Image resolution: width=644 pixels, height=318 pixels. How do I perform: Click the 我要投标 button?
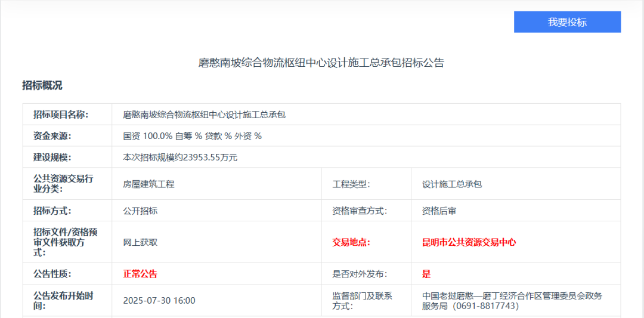click(567, 22)
